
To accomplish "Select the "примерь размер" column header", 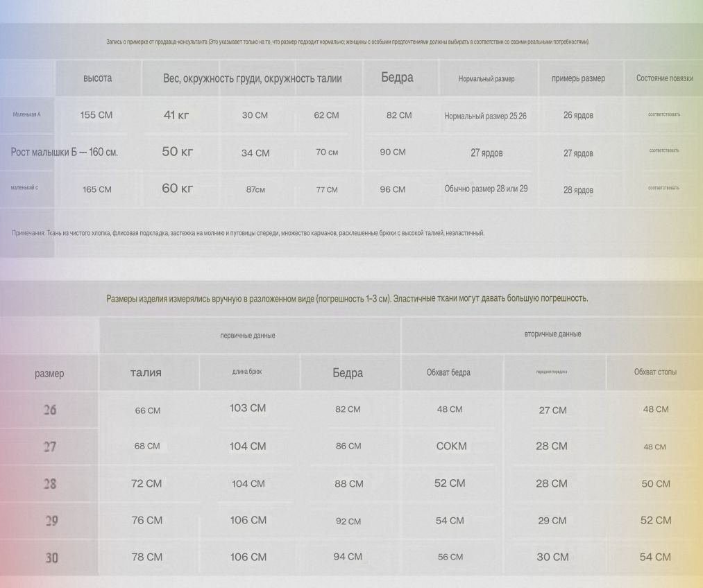I will pyautogui.click(x=578, y=78).
